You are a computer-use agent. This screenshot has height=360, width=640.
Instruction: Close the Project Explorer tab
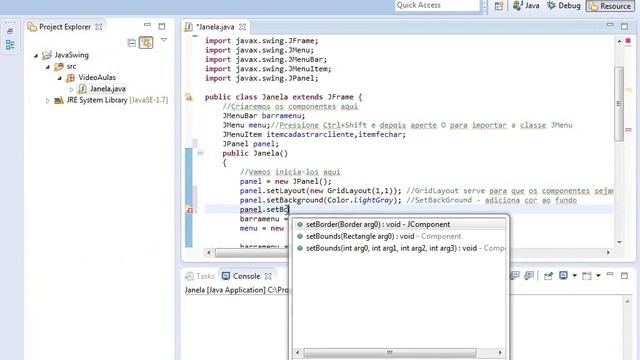[x=99, y=27]
